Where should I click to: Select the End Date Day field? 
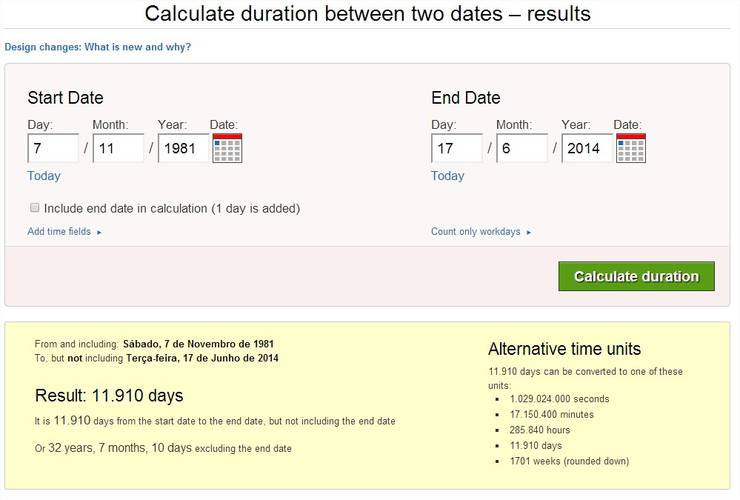point(457,148)
